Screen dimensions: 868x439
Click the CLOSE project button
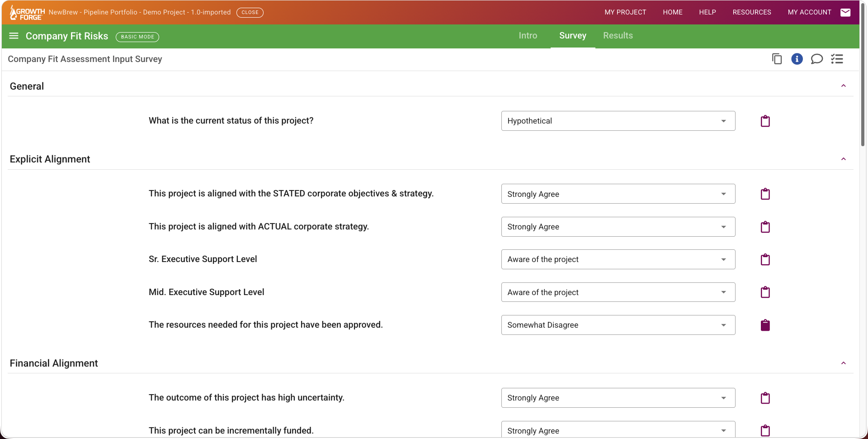click(250, 12)
